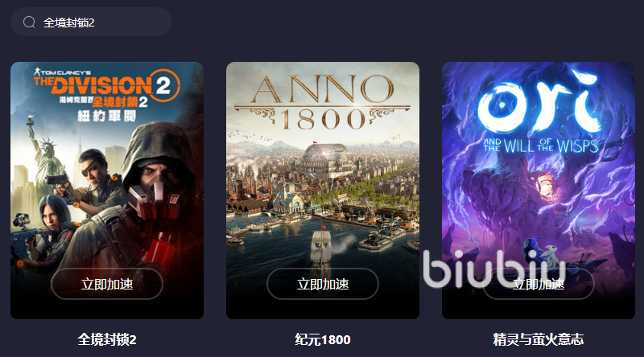644x357 pixels.
Task: Select the 全境封锁2 game title
Action: (107, 340)
